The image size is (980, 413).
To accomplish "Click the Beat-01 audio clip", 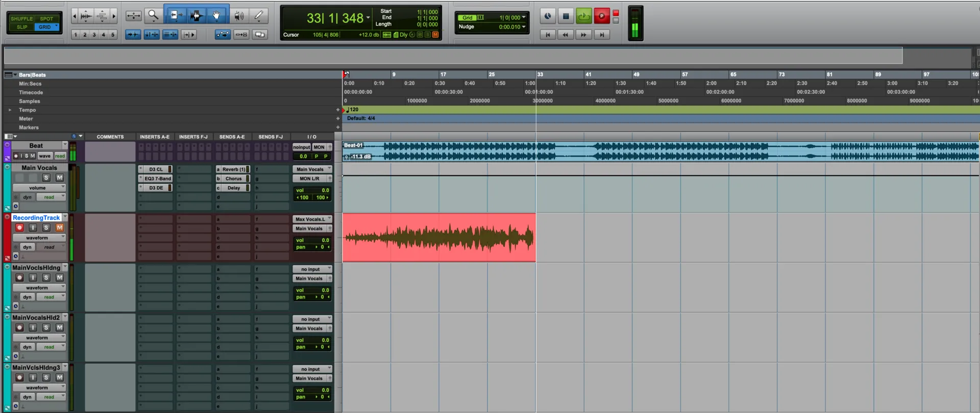I will click(660, 151).
